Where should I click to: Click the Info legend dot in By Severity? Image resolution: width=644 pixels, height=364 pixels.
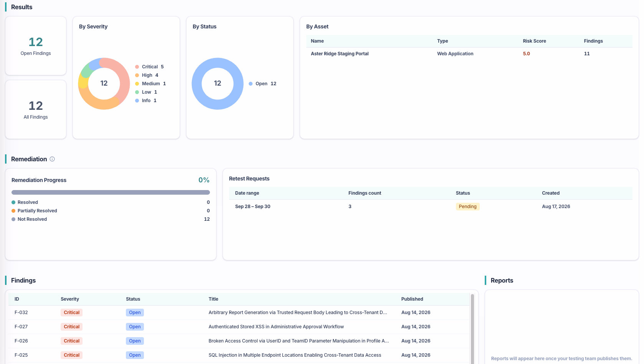tap(137, 101)
